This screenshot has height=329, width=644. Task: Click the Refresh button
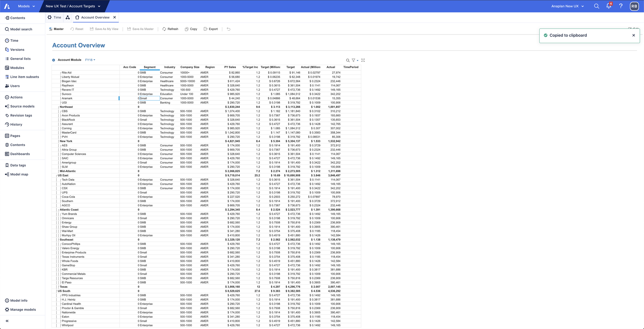[170, 29]
